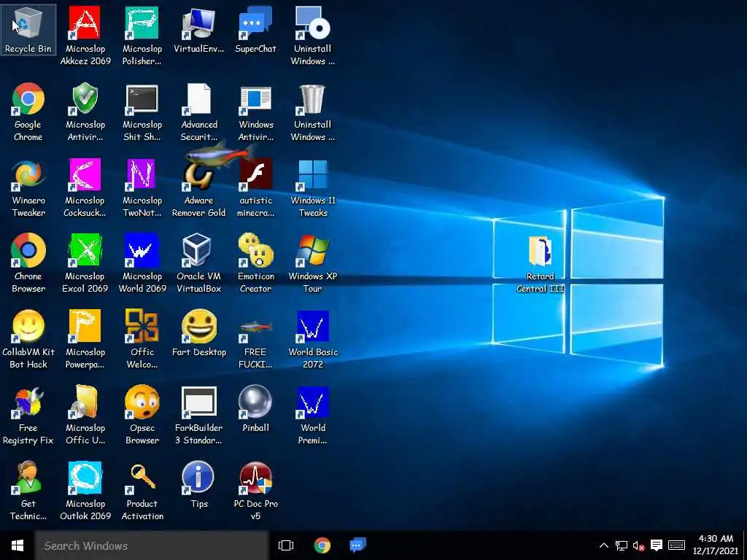Select the Microslop Antivir green shield icon
Viewport: 747px width, 560px height.
pos(85,112)
